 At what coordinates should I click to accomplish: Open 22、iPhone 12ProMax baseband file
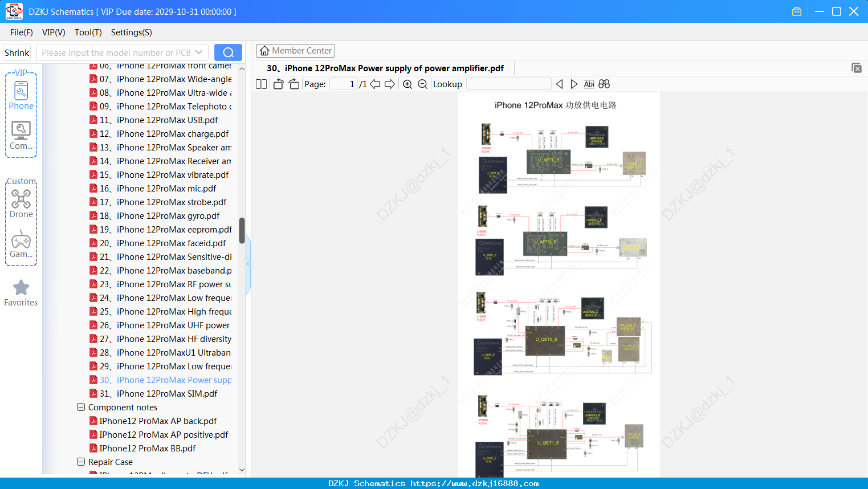tap(166, 271)
